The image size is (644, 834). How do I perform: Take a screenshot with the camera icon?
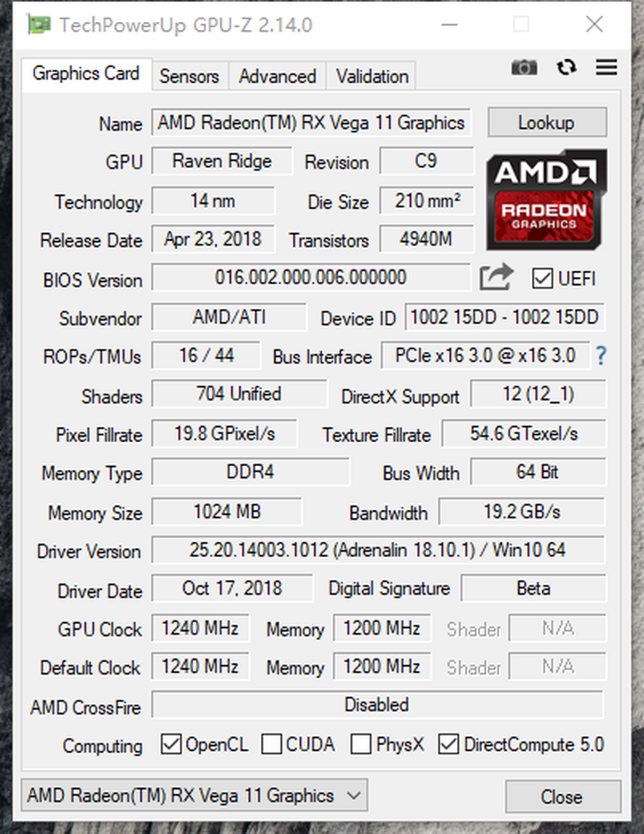tap(524, 68)
